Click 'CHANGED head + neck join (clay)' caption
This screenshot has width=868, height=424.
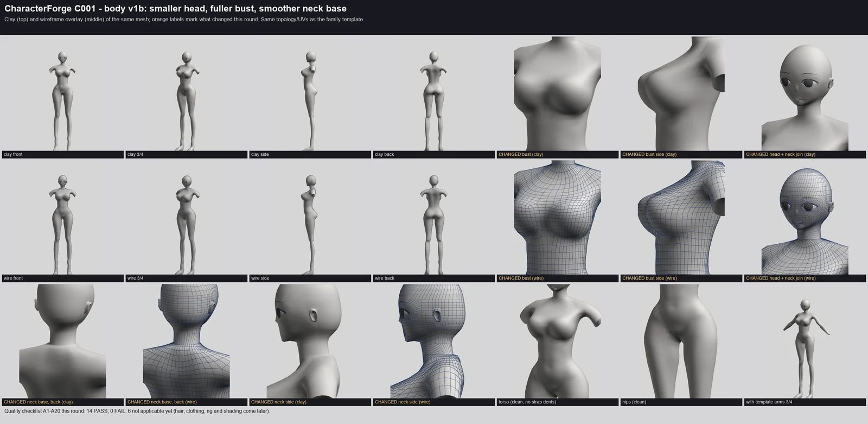point(781,155)
